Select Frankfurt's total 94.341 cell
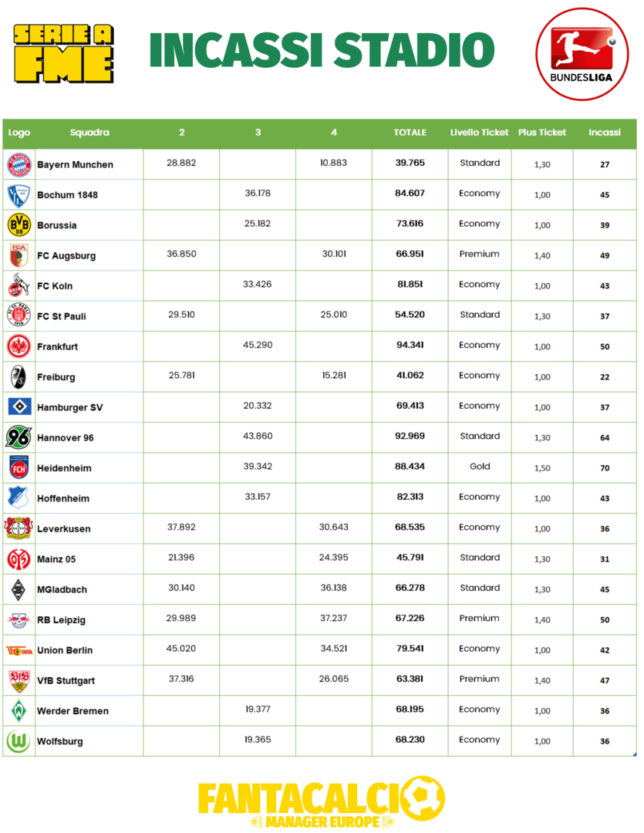 410,346
